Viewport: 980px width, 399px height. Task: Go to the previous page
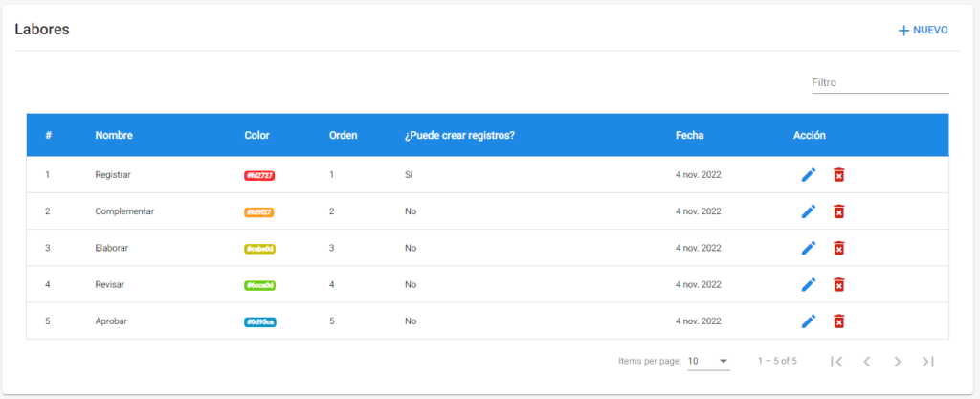tap(867, 362)
